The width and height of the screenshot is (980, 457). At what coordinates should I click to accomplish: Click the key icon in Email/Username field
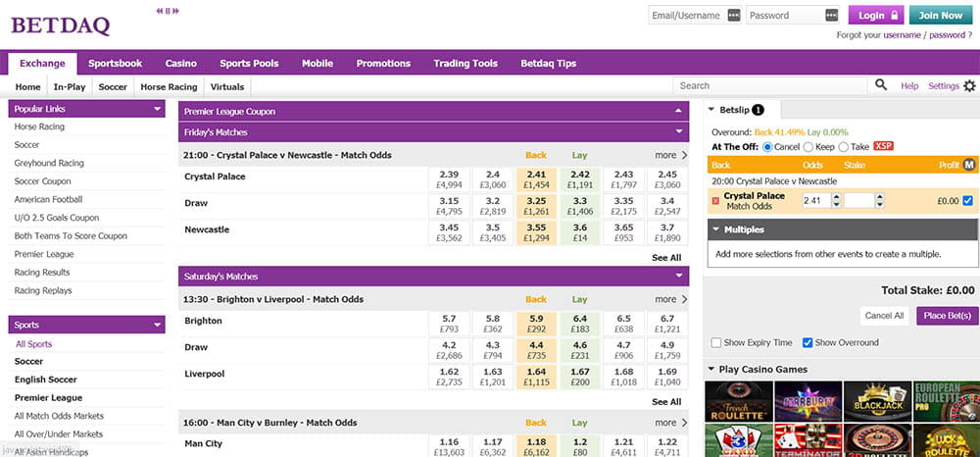click(734, 15)
